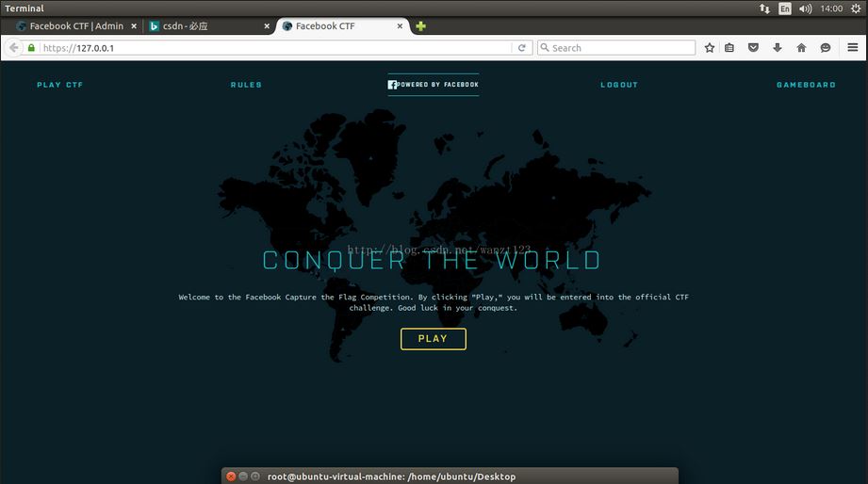Screen dimensions: 868x484
Task: Open the bookmarks list icon
Action: tap(729, 48)
